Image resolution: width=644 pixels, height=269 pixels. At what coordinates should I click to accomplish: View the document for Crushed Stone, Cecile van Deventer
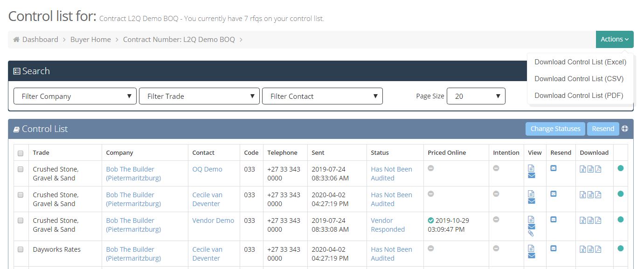coord(531,194)
